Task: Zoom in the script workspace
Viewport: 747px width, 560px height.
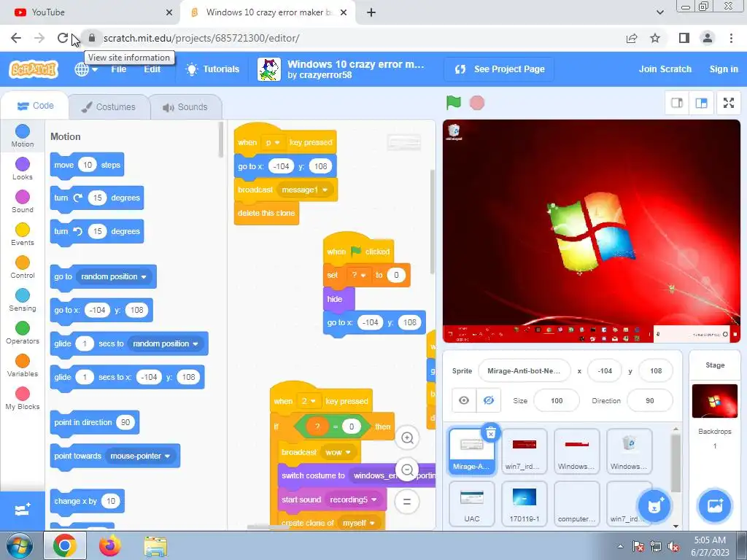Action: (407, 437)
